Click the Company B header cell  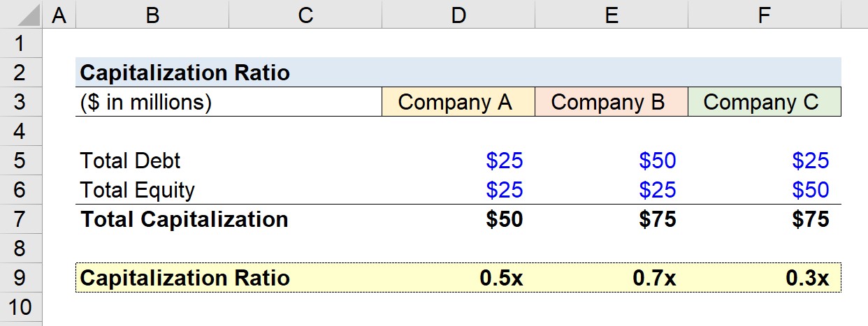click(612, 102)
